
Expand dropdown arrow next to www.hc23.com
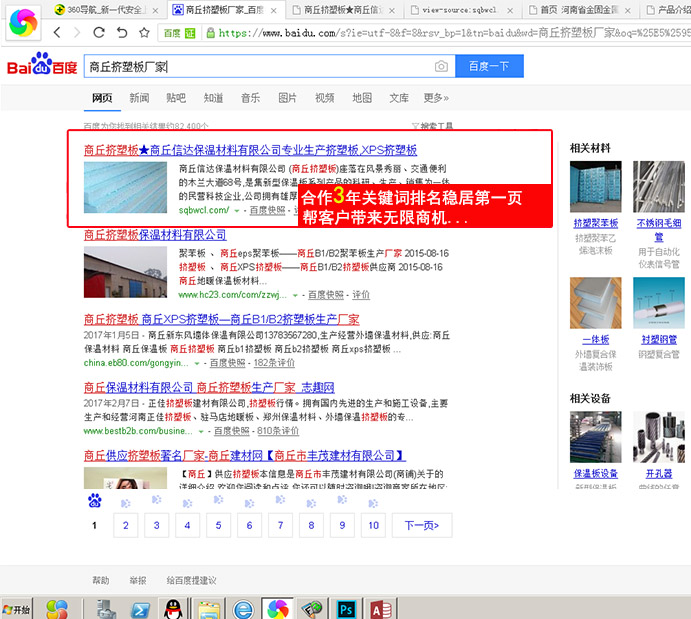click(x=295, y=295)
